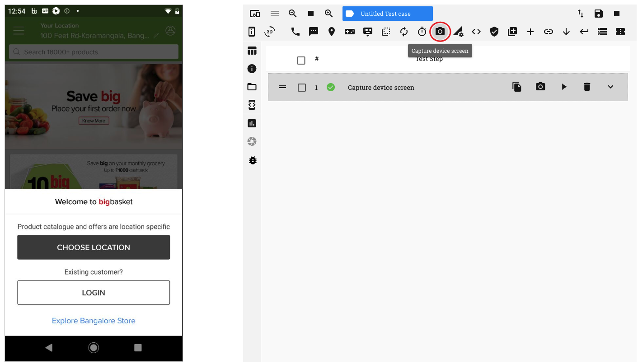
Task: Open the folder sidebar panel
Action: point(252,87)
